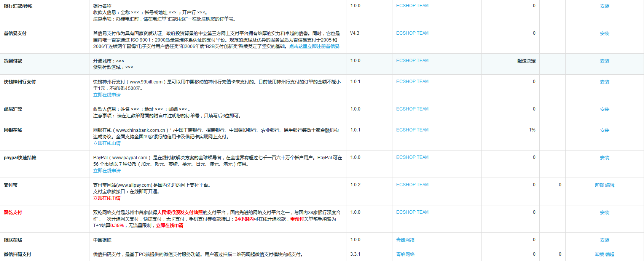
Task: Click the 配送决定 fee value
Action: click(x=526, y=61)
